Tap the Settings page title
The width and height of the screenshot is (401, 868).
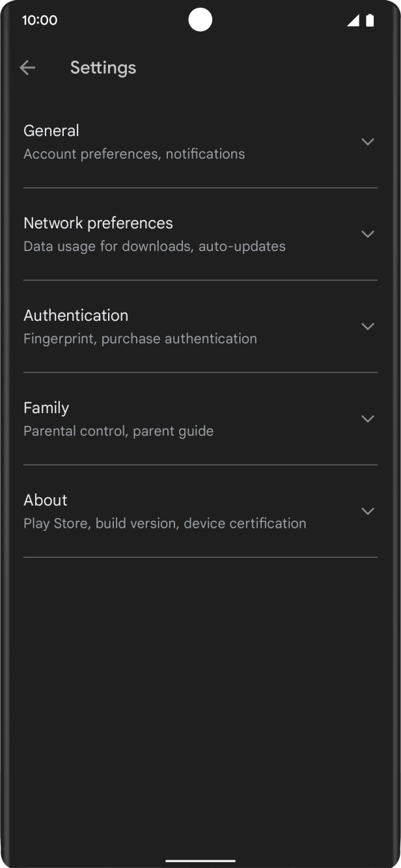pos(103,68)
